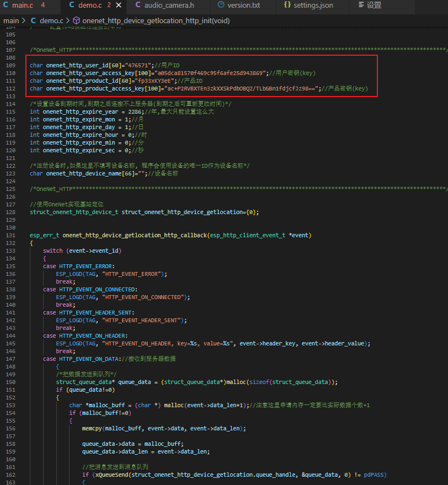The height and width of the screenshot is (485, 448).
Task: Click case HTTP_EVENT_ON_CONNECTED label on line 138
Action: click(x=90, y=290)
